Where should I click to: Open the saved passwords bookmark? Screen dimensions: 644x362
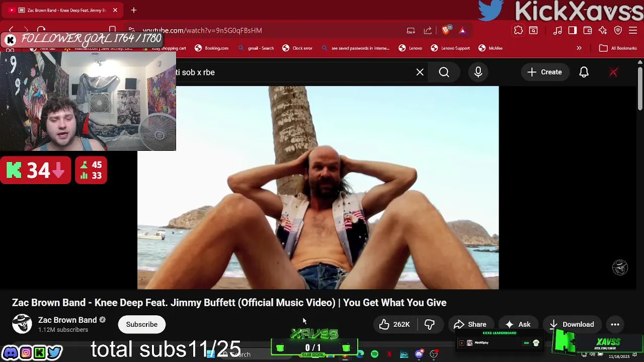click(x=356, y=48)
